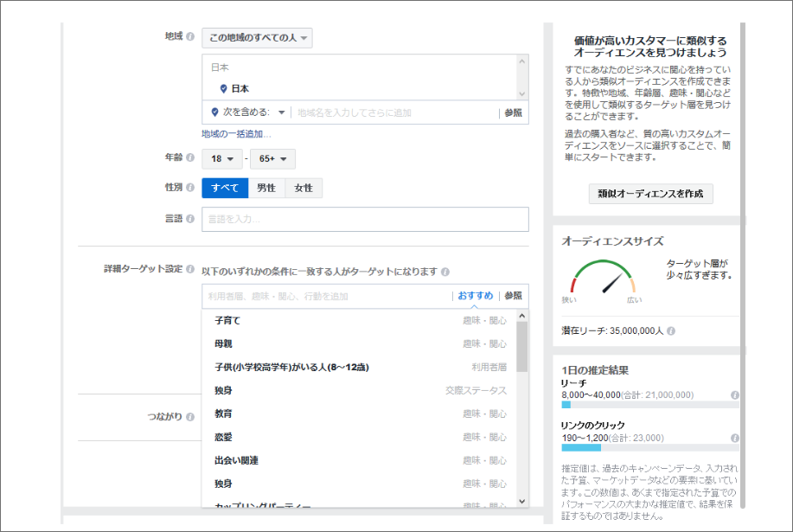Click info icon beside 年齢 label
The width and height of the screenshot is (793, 532).
190,158
